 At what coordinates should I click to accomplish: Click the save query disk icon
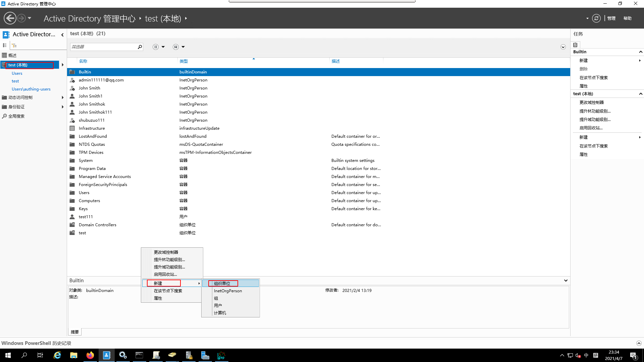[176, 47]
